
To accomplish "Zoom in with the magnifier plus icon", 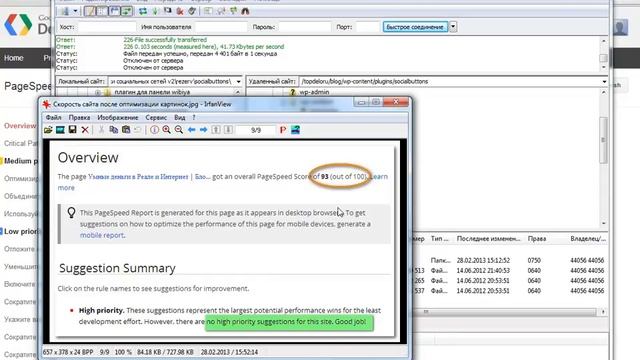I will click(167, 130).
